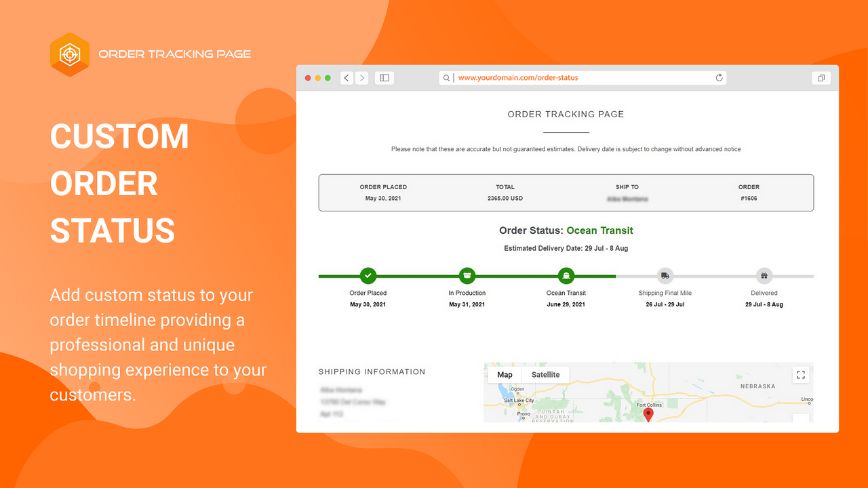Click the green maximize window dot
868x488 pixels.
pos(328,78)
